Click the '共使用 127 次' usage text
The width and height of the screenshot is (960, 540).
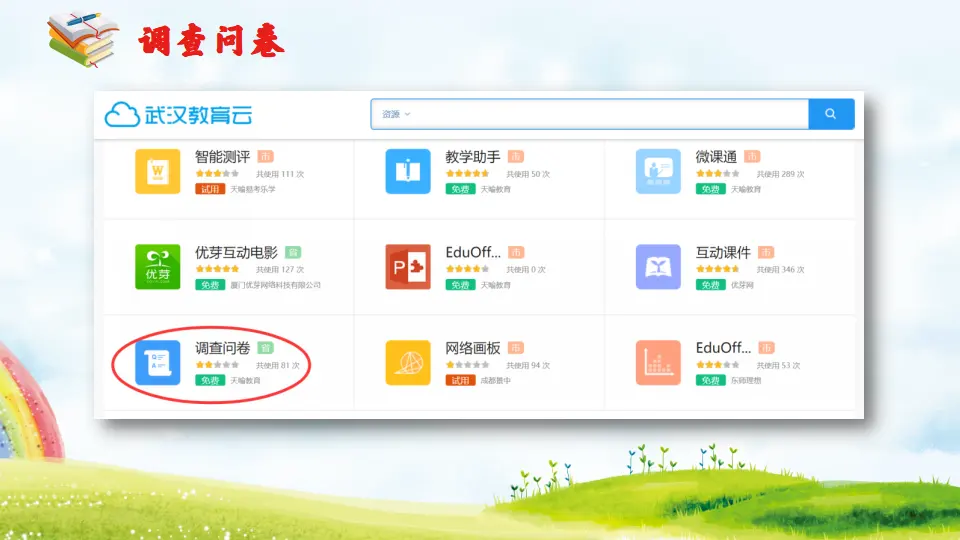click(x=280, y=270)
